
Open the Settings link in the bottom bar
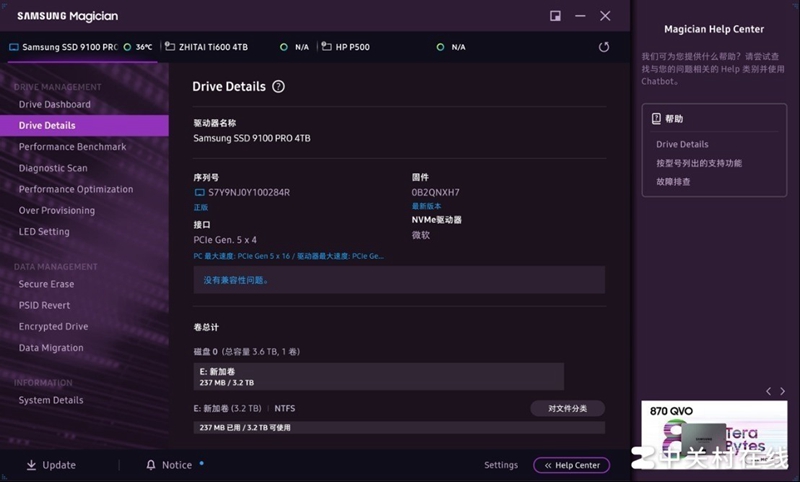click(x=501, y=465)
